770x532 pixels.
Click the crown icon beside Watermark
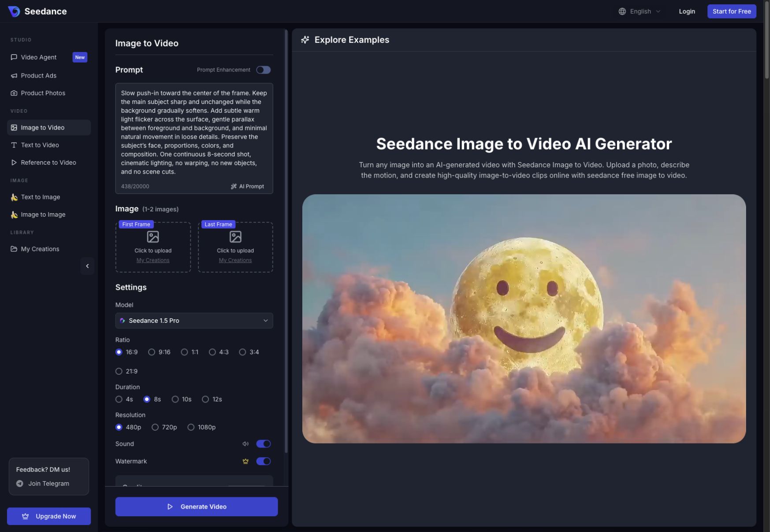pos(246,462)
